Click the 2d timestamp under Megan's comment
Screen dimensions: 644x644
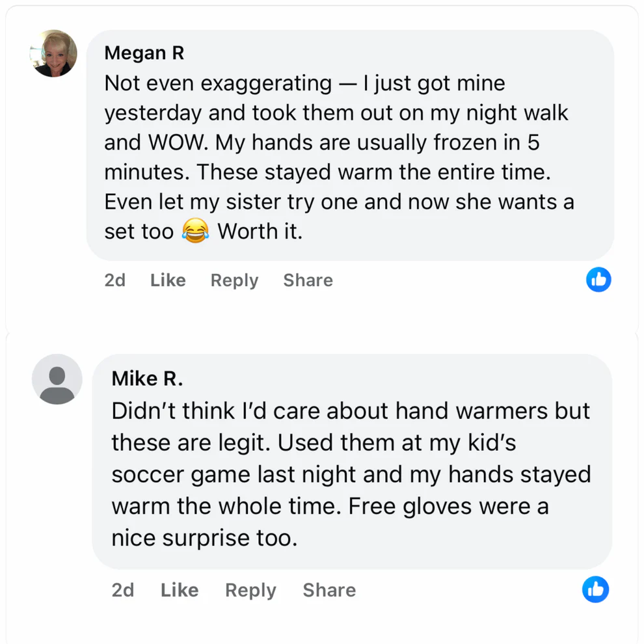click(114, 280)
